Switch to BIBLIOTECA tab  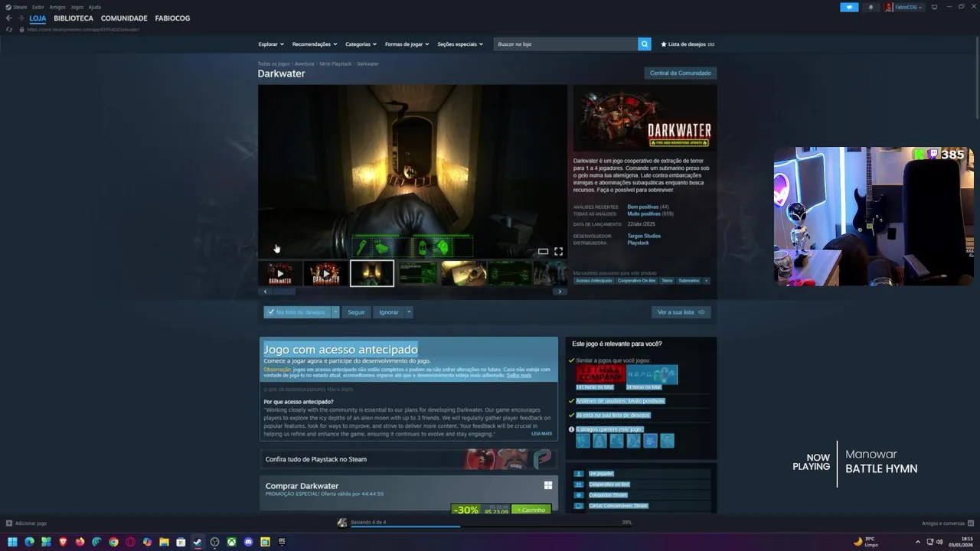click(x=73, y=18)
